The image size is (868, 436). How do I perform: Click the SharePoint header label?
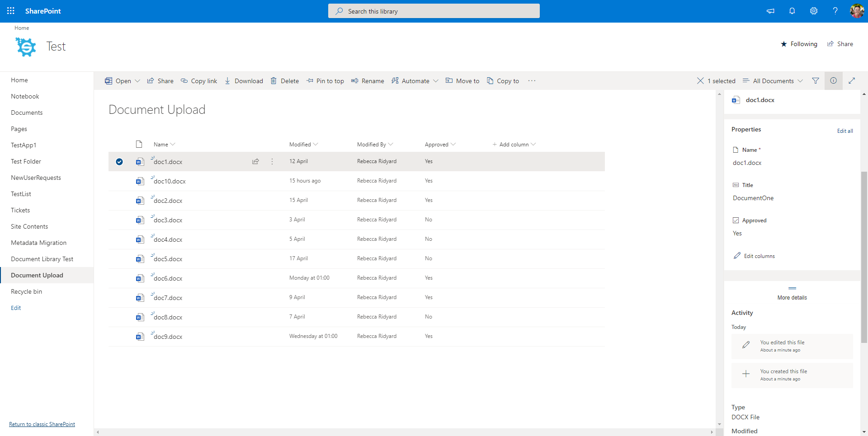[43, 11]
